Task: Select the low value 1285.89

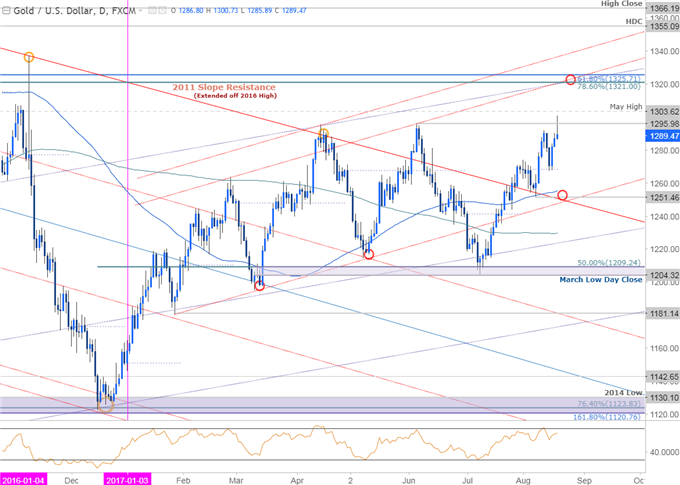Action: tap(259, 10)
